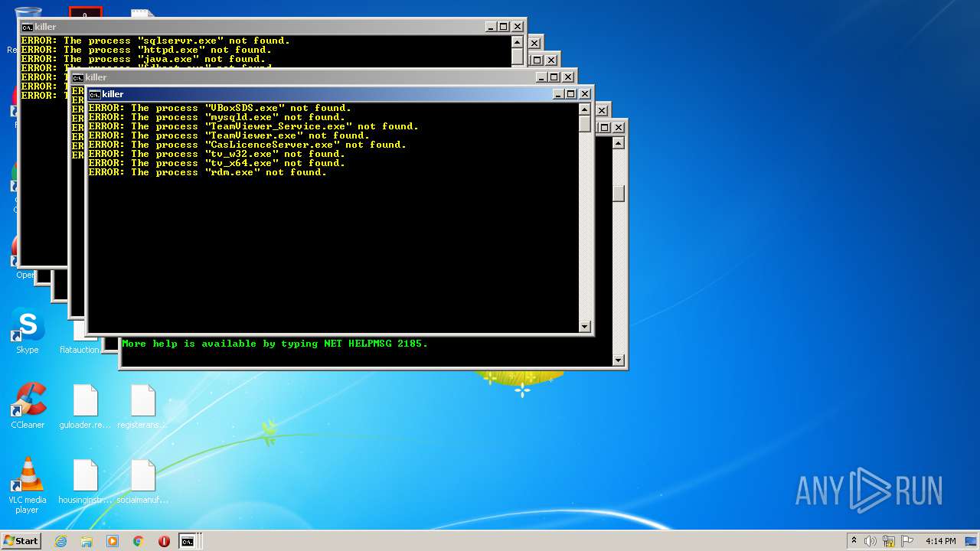The height and width of the screenshot is (551, 980).
Task: Click the "TeamViewer.exe" not found line
Action: point(229,135)
